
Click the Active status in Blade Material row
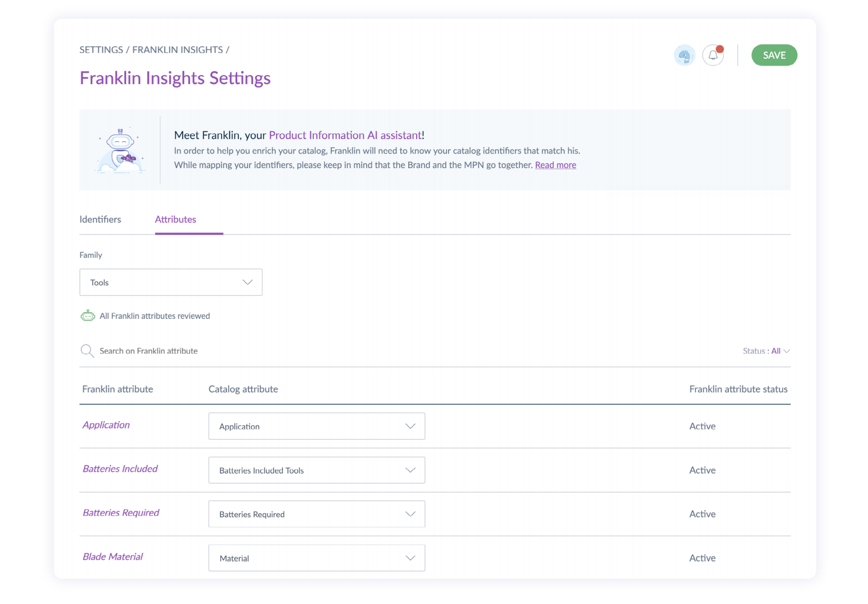click(x=702, y=557)
